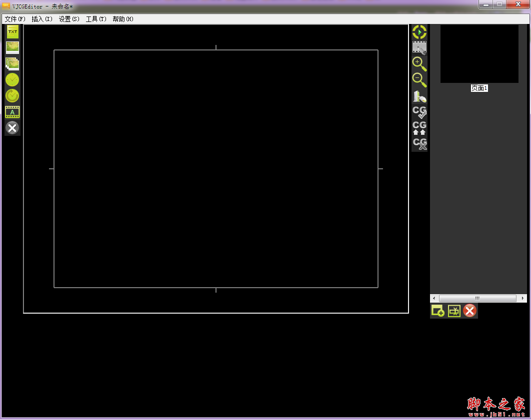Click the stacked image sequence icon
The width and height of the screenshot is (531, 420).
(x=12, y=64)
